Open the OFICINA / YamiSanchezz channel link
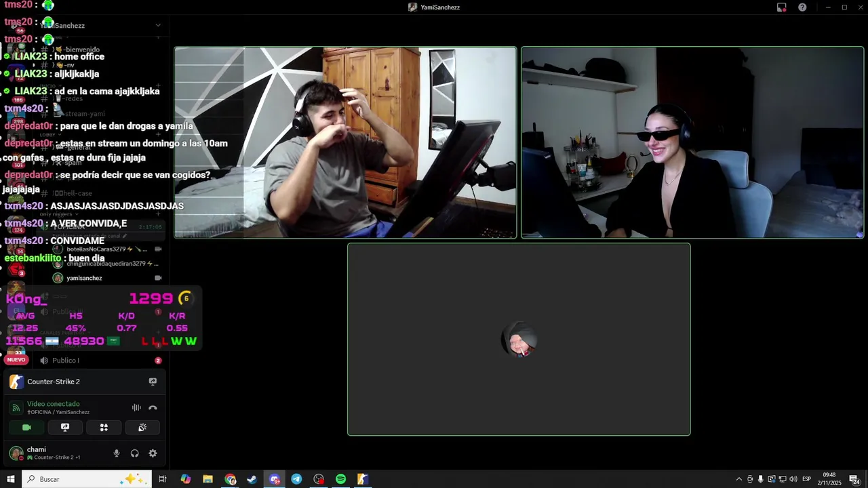The height and width of the screenshot is (488, 868). (58, 412)
